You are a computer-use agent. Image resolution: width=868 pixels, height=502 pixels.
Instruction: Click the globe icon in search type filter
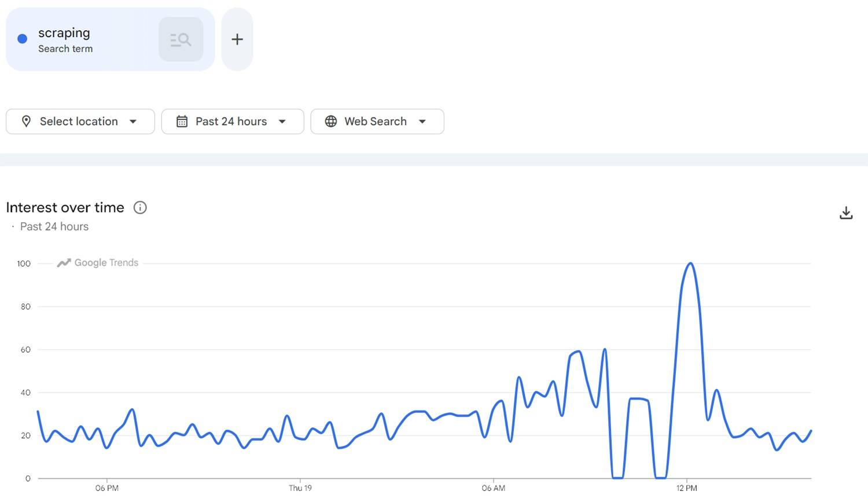330,121
